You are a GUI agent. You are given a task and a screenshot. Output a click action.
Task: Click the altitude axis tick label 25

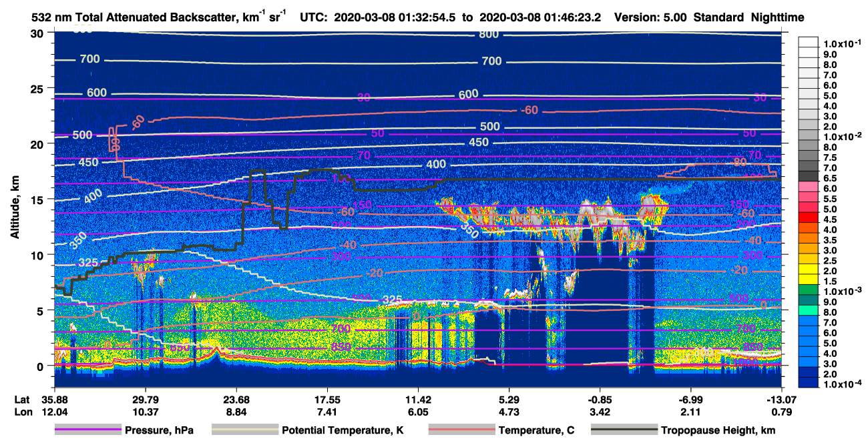pyautogui.click(x=39, y=89)
